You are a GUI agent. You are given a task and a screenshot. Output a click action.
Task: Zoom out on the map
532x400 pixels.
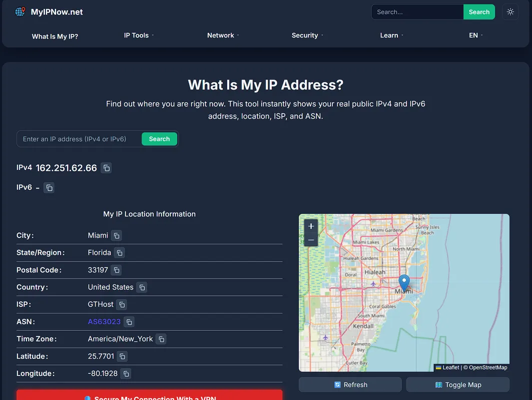[311, 239]
